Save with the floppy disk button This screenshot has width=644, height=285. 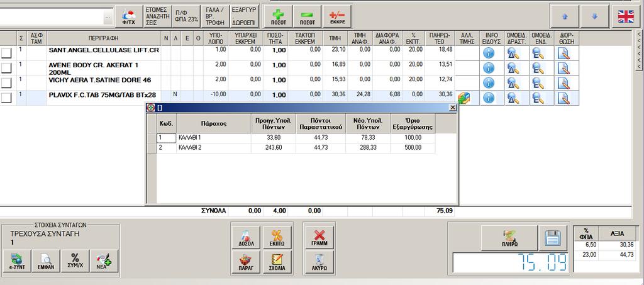click(x=553, y=238)
